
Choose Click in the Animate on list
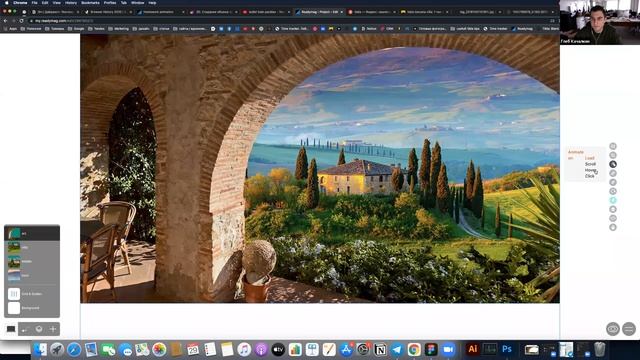coord(589,176)
